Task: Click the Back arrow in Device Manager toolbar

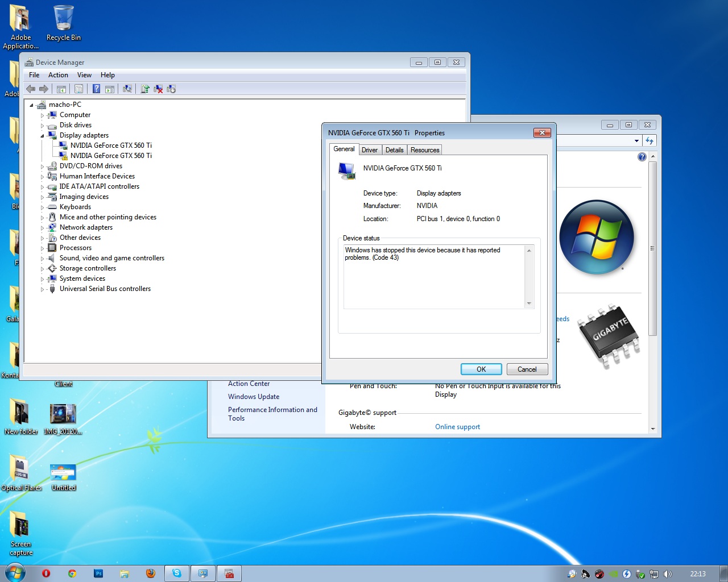Action: (x=31, y=89)
